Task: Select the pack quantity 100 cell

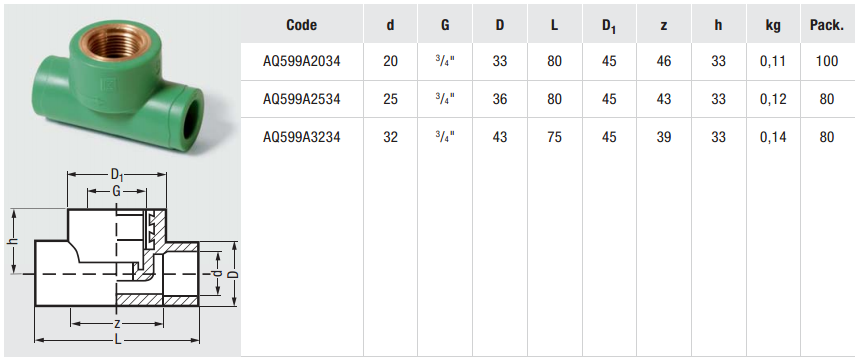Action: (827, 61)
